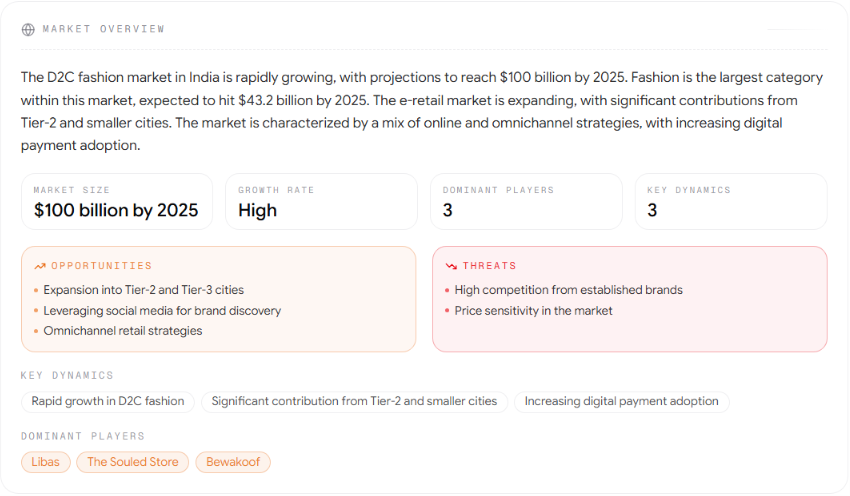Click the Increasing digital payment adoption chip
Image resolution: width=850 pixels, height=496 pixels.
(x=622, y=402)
